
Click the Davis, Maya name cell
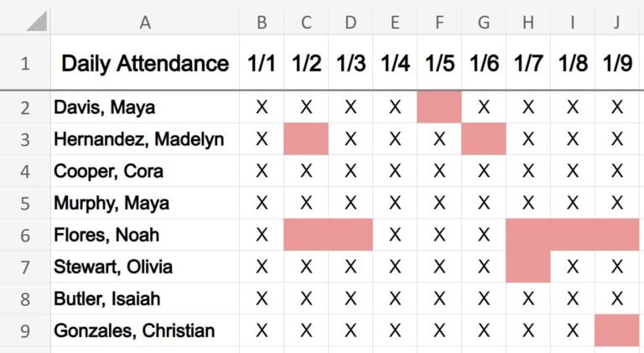pos(145,107)
